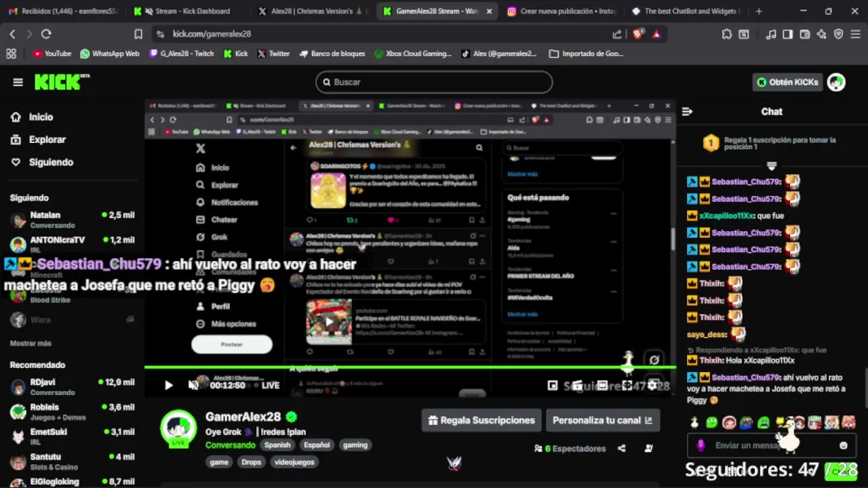
Task: Open Natalan's followed channel
Action: (x=71, y=220)
